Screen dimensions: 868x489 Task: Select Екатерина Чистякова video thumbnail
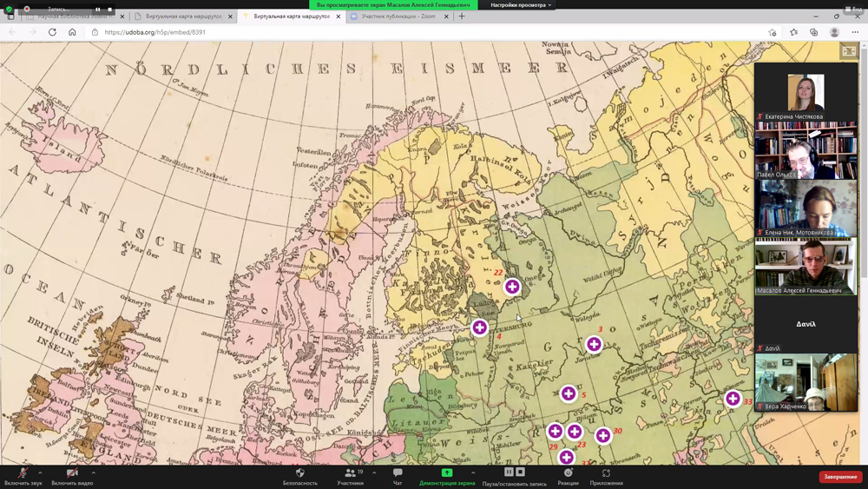(806, 92)
